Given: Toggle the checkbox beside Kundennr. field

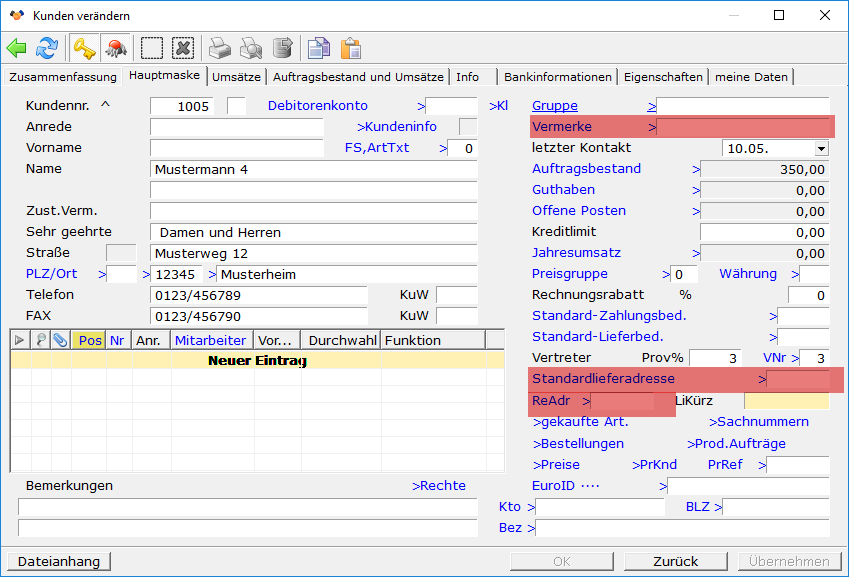Looking at the screenshot, I should point(236,106).
